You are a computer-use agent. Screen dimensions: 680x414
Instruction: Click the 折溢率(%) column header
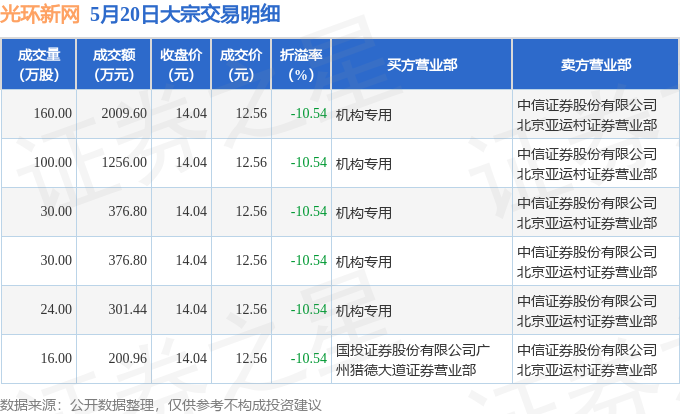pos(301,65)
